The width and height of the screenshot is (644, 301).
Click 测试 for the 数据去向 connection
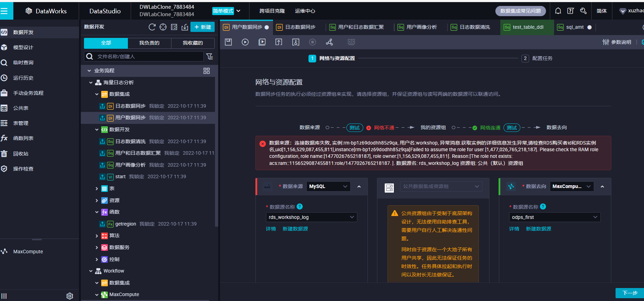512,128
